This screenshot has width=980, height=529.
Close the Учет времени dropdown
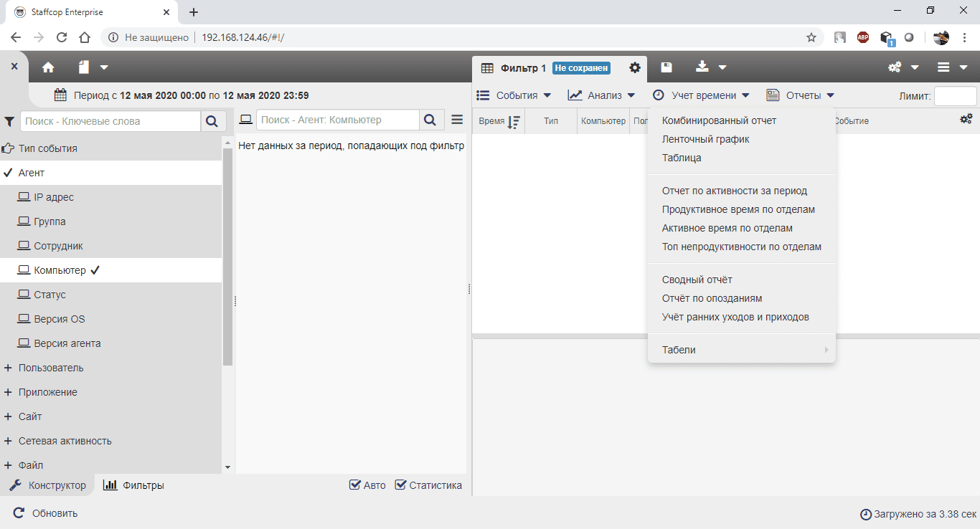pos(701,95)
